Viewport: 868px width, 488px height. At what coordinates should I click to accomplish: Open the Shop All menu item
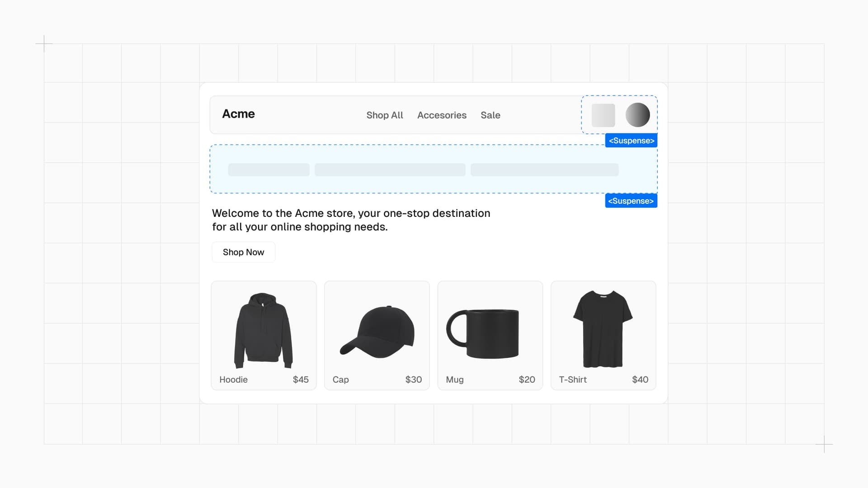pyautogui.click(x=384, y=115)
